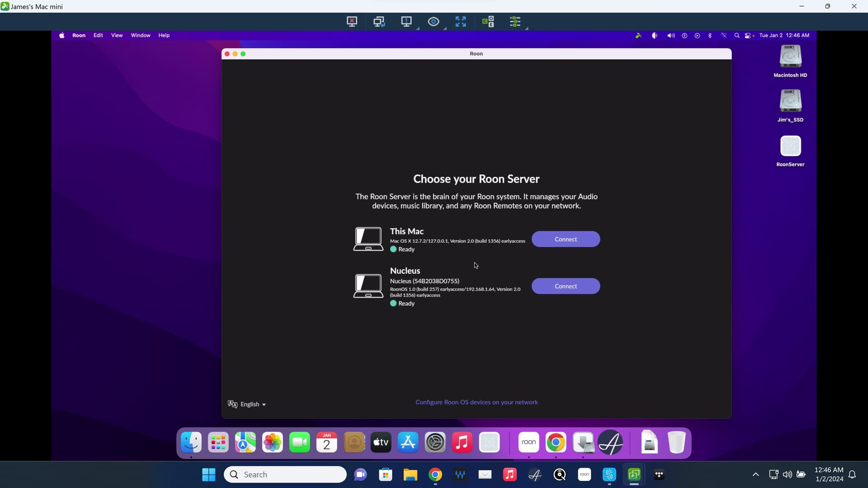Click the Mac volume icon in the menu bar

(x=671, y=35)
